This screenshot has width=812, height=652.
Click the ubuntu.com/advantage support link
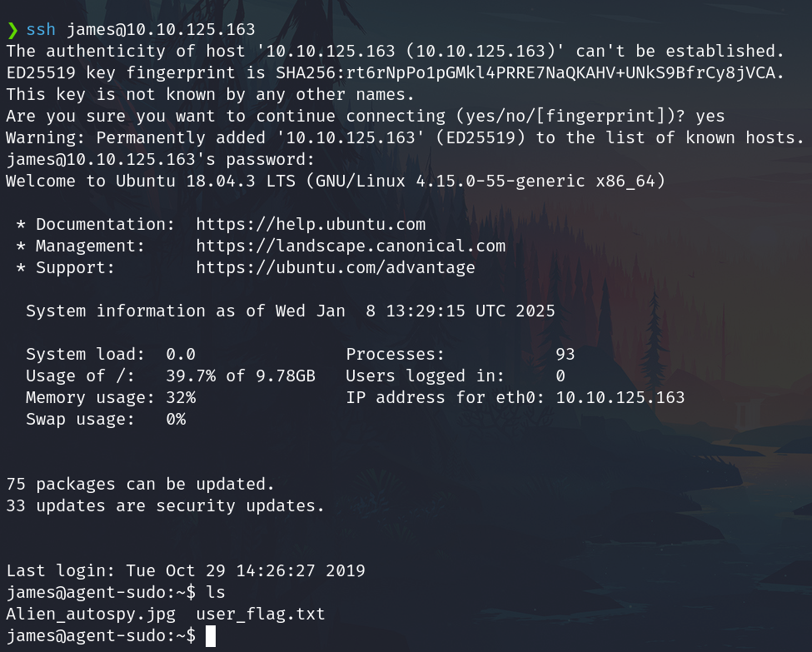tap(336, 268)
